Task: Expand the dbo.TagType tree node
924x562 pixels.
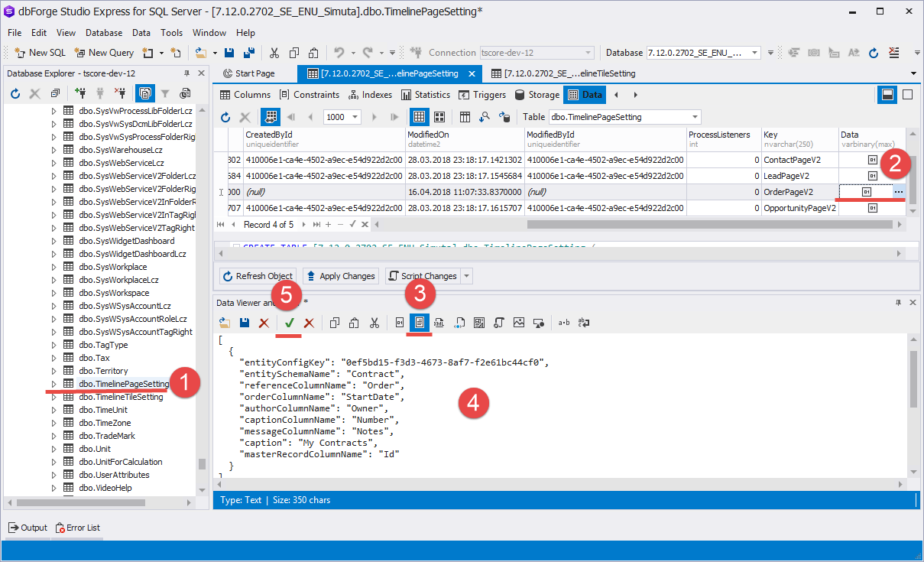Action: coord(53,345)
